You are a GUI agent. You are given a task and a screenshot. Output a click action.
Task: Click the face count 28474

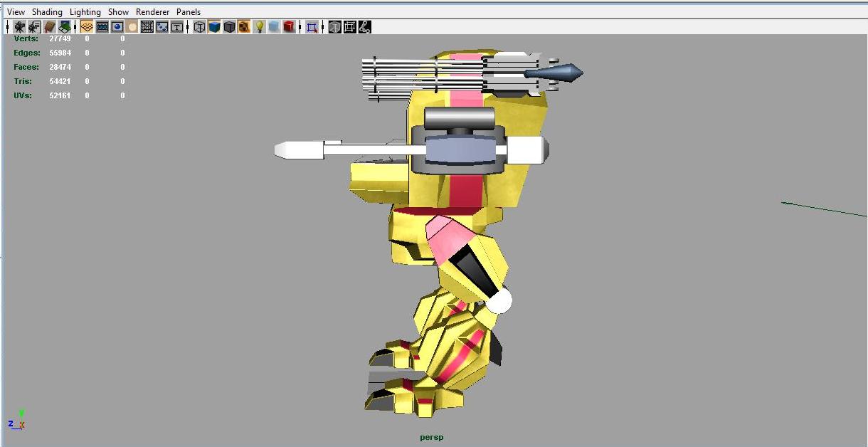pos(60,67)
